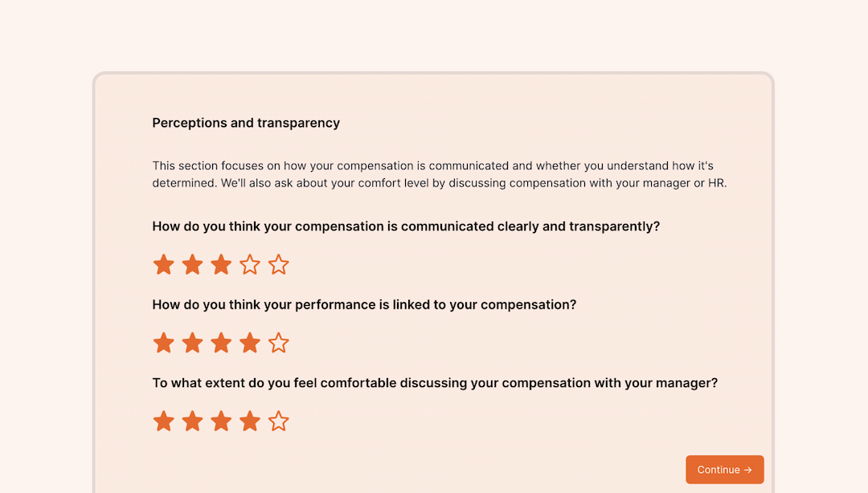Select the first star for compensation communication rating
Image resolution: width=868 pixels, height=493 pixels.
(x=163, y=264)
